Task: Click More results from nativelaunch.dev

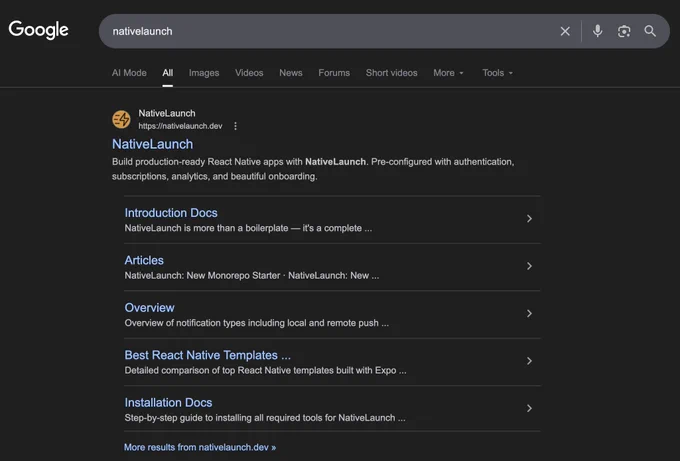Action: tap(200, 447)
